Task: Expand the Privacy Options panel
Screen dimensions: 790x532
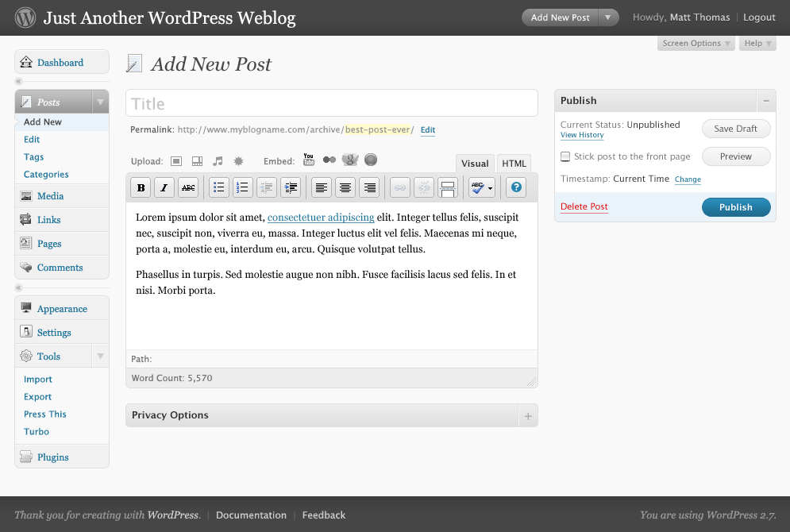Action: point(528,415)
